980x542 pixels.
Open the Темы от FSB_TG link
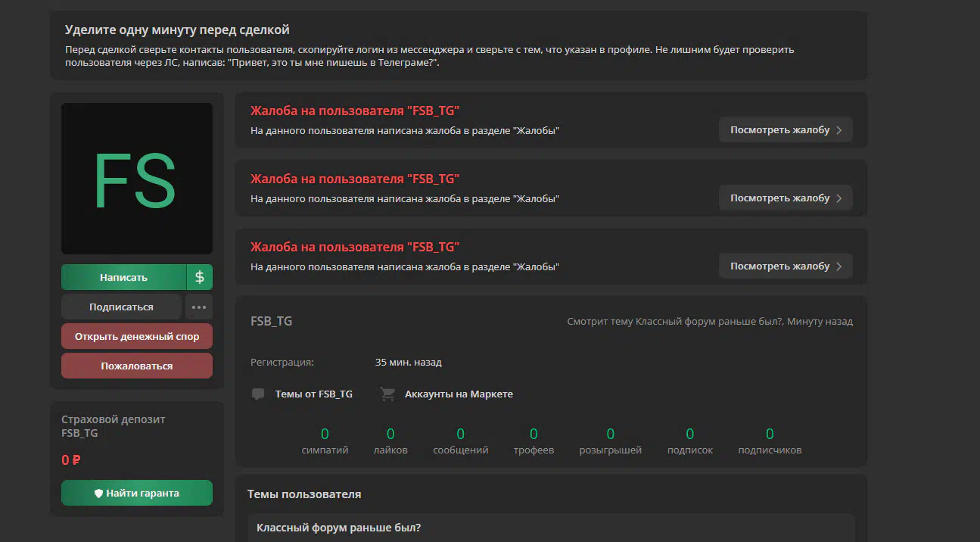(313, 394)
